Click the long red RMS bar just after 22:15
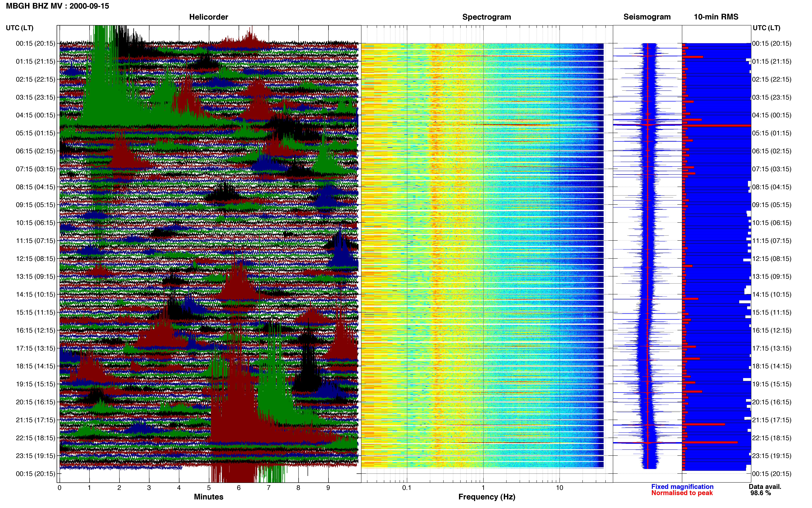The height and width of the screenshot is (508, 812). coord(710,442)
